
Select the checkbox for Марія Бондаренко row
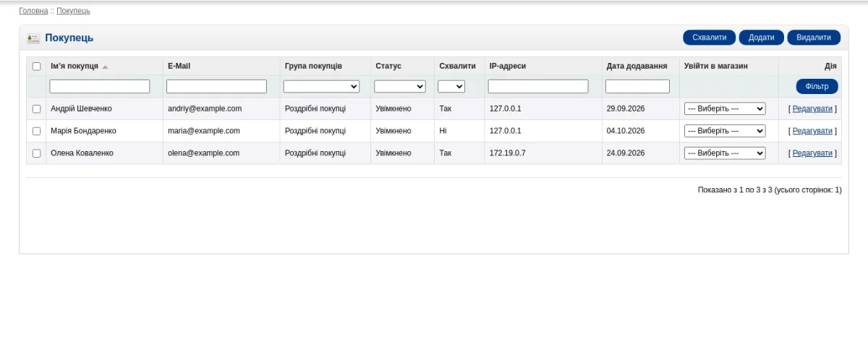(36, 131)
